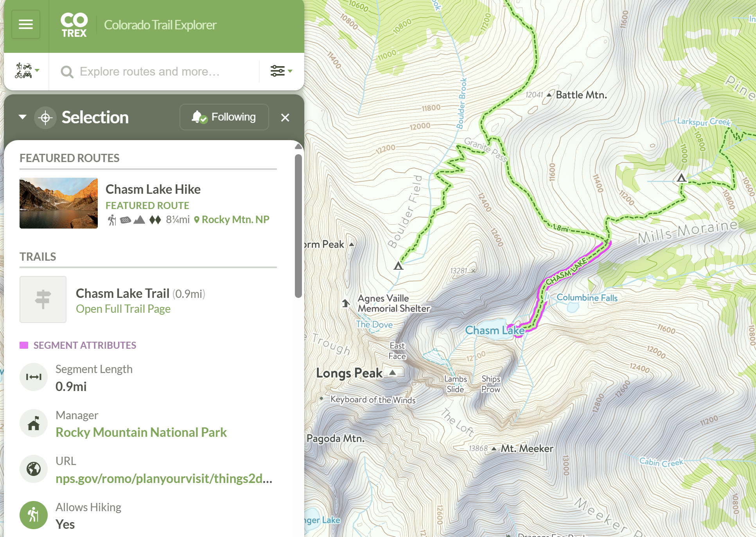Click the water feature icon on featured route
This screenshot has width=756, height=537.
(x=125, y=220)
